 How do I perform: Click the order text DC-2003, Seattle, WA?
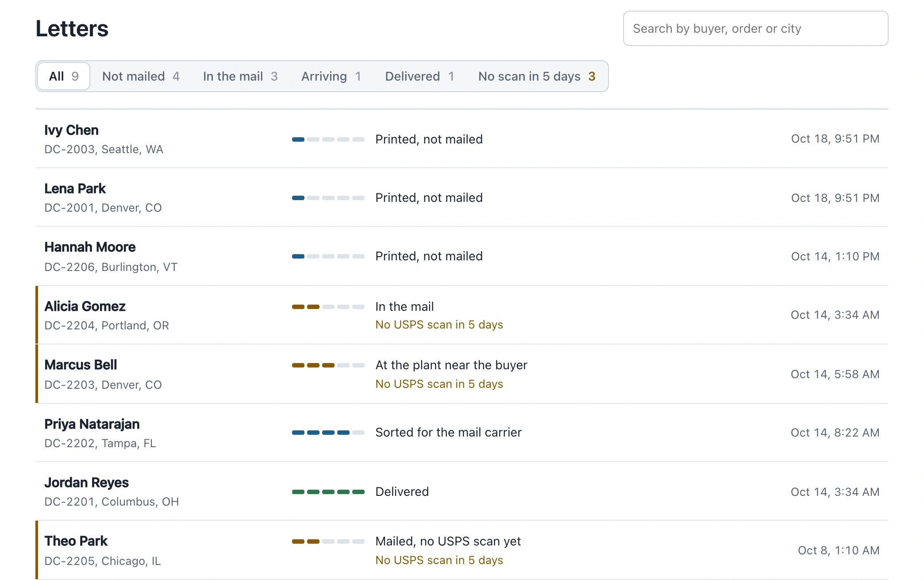104,149
